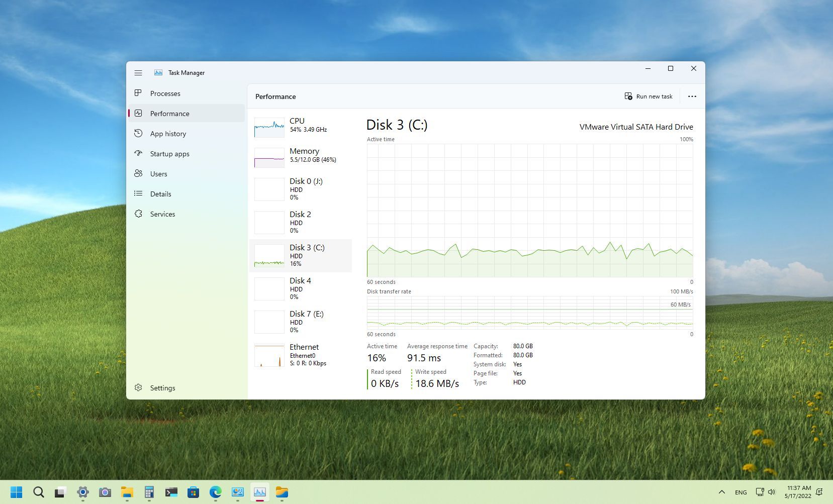Open the App history section icon
The image size is (833, 504).
[x=139, y=133]
